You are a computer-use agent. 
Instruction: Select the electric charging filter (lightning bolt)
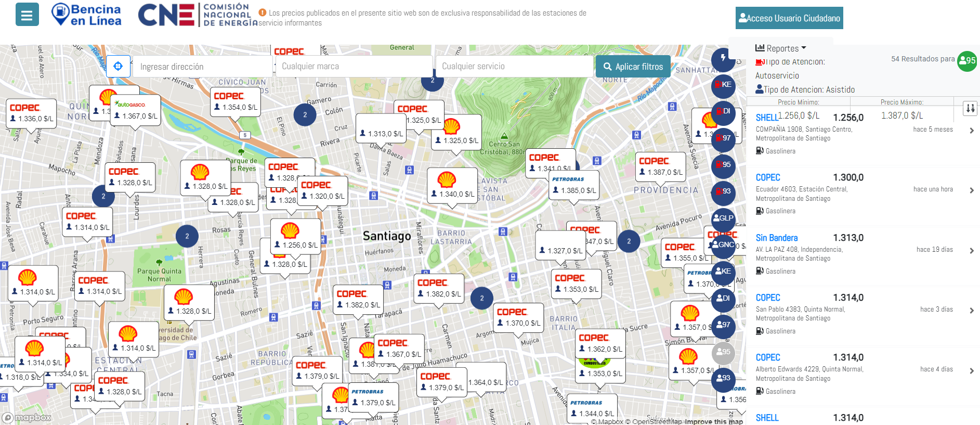tap(723, 58)
